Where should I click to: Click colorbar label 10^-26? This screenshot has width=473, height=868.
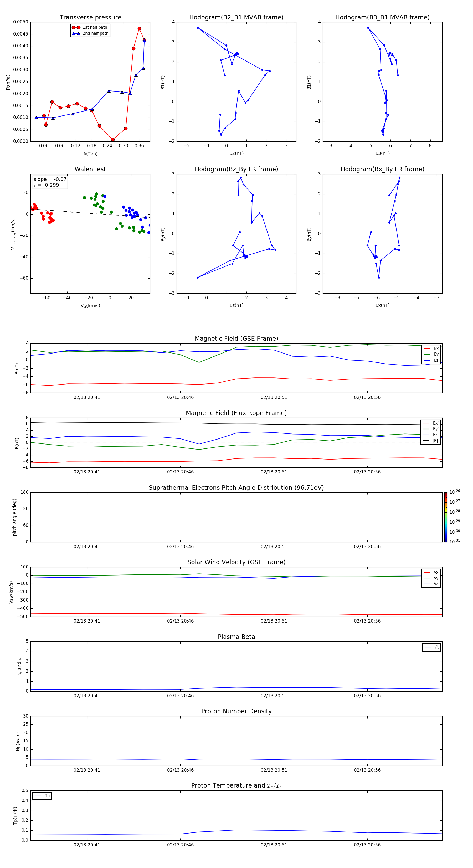[x=455, y=492]
